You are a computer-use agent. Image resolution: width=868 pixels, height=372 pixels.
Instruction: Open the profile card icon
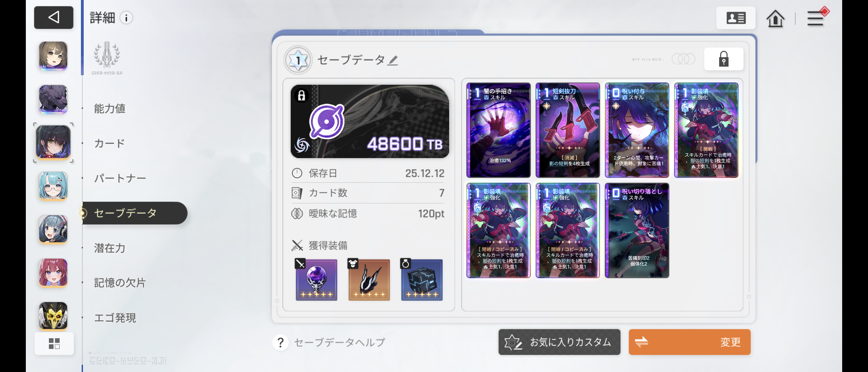[x=736, y=18]
